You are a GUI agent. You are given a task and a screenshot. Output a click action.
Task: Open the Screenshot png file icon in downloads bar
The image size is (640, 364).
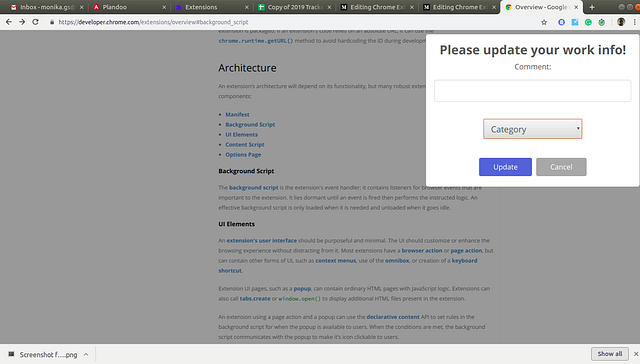11,354
